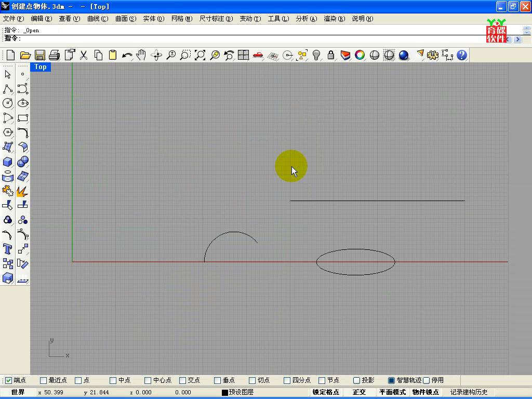Open the 曲面(S) menu
The height and width of the screenshot is (399, 532).
(126, 19)
